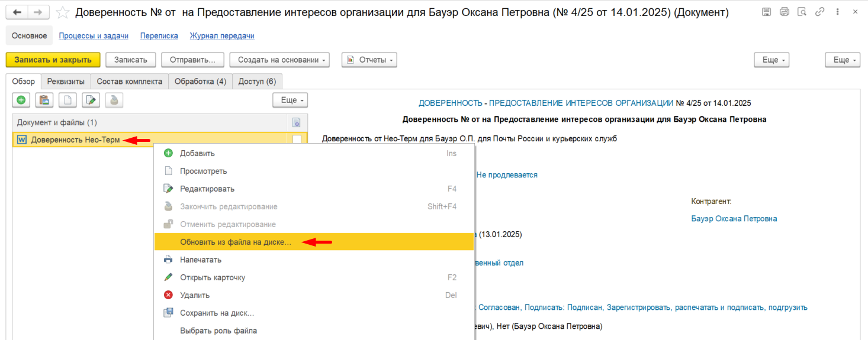This screenshot has width=868, height=340.
Task: Add a file with the green plus icon
Action: pos(21,100)
